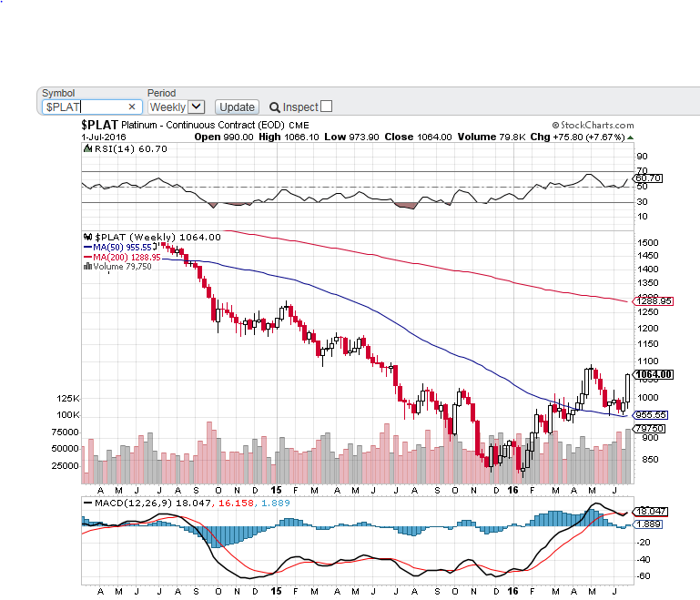
Task: Click the Update button
Action: [x=237, y=107]
